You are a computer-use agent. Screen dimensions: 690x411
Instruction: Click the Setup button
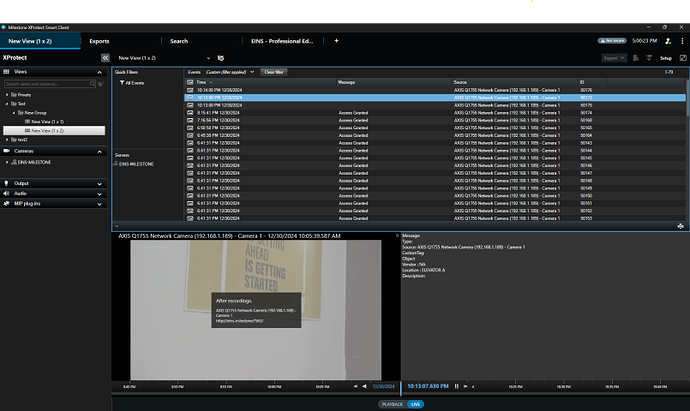pos(666,59)
